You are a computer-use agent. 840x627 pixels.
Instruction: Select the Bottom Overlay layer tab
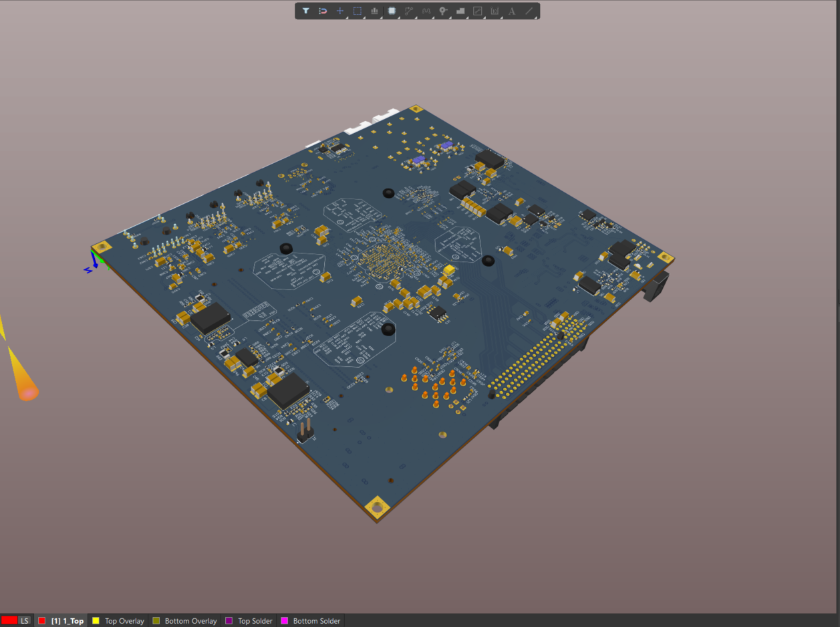tap(184, 621)
